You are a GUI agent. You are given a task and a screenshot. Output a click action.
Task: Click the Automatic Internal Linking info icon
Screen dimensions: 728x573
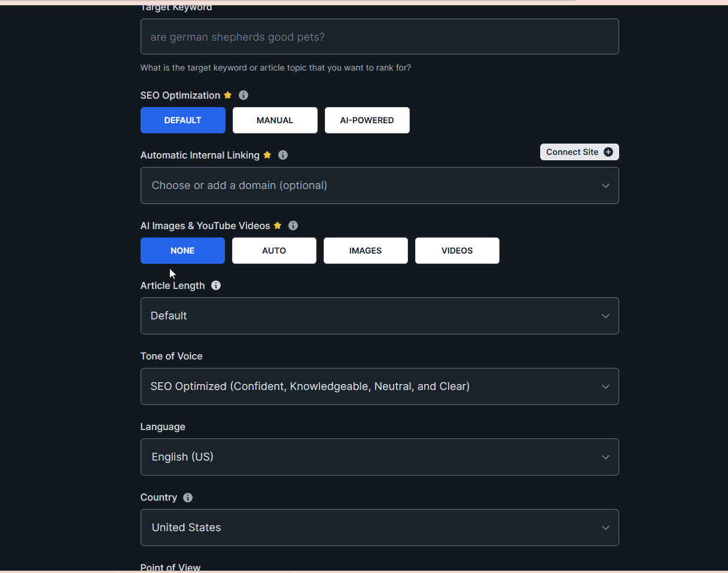click(283, 155)
